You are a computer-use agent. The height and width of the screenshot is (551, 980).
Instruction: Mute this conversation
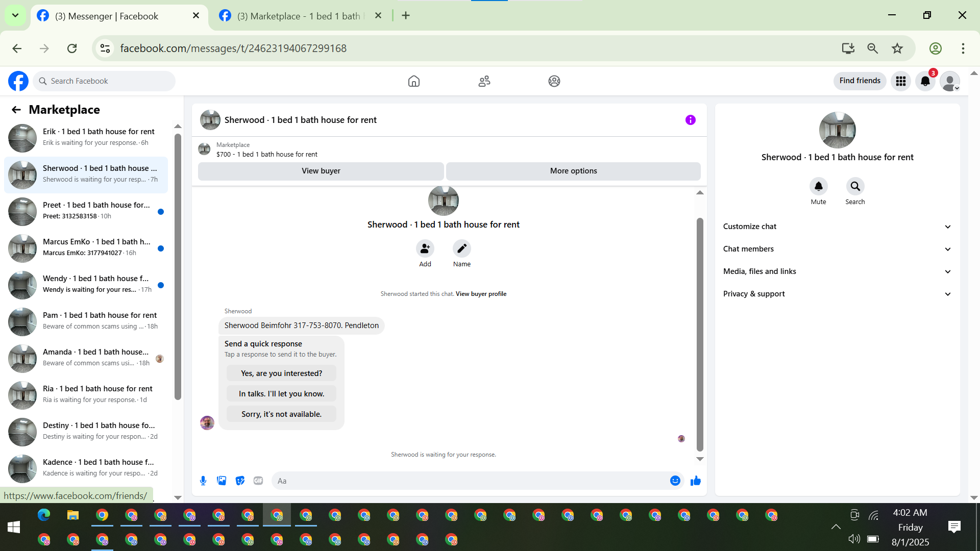tap(818, 187)
